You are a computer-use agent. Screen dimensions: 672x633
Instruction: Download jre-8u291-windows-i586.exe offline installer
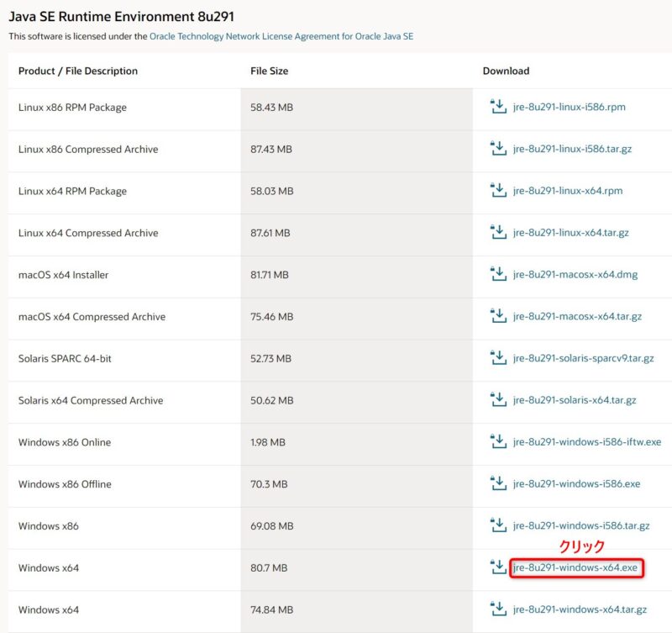576,483
